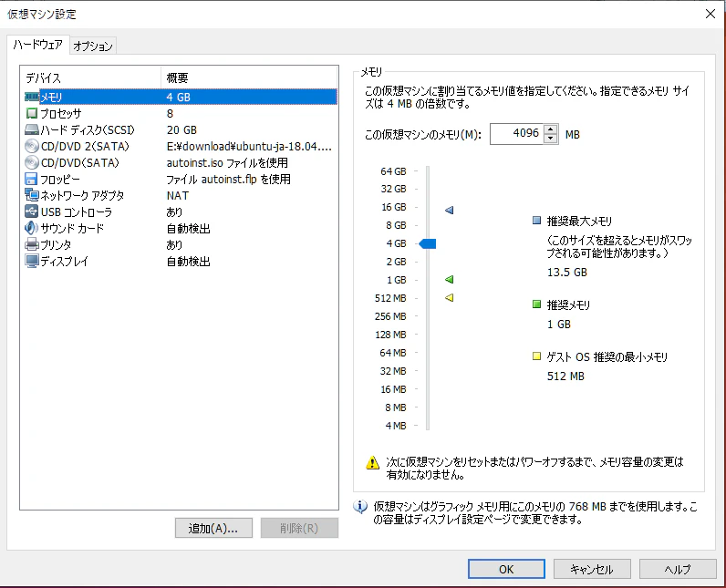The height and width of the screenshot is (588, 726).
Task: Select the プリンタ device row
Action: tap(181, 244)
